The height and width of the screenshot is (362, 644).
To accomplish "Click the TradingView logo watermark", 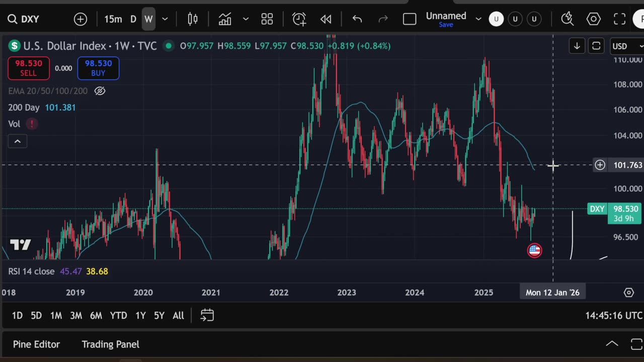I will click(21, 245).
